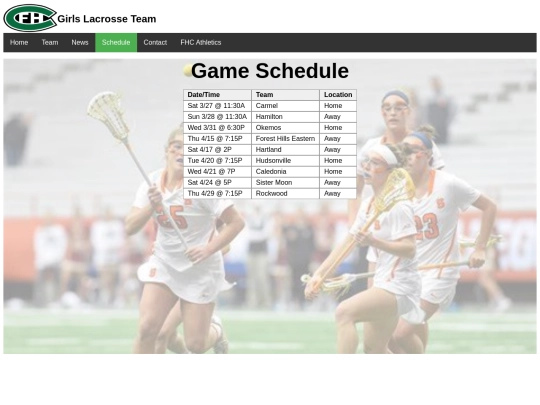This screenshot has height=405, width=540.
Task: Select the Hartland team cell
Action: click(x=285, y=150)
